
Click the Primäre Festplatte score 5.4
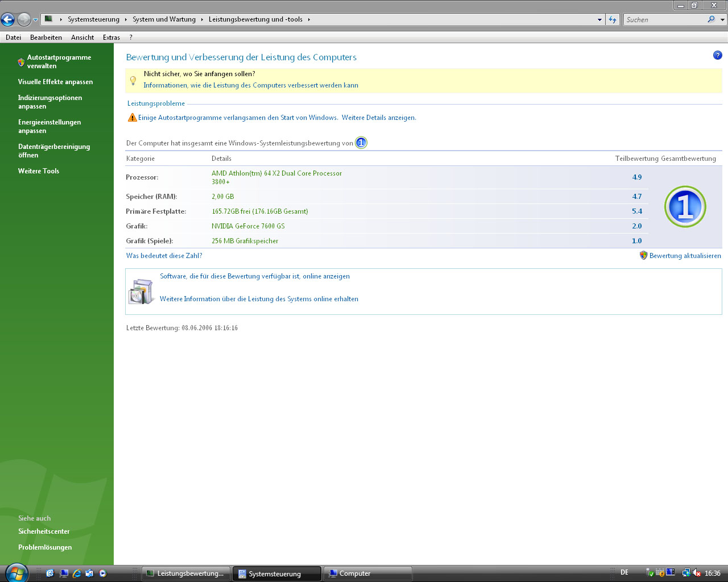point(637,211)
